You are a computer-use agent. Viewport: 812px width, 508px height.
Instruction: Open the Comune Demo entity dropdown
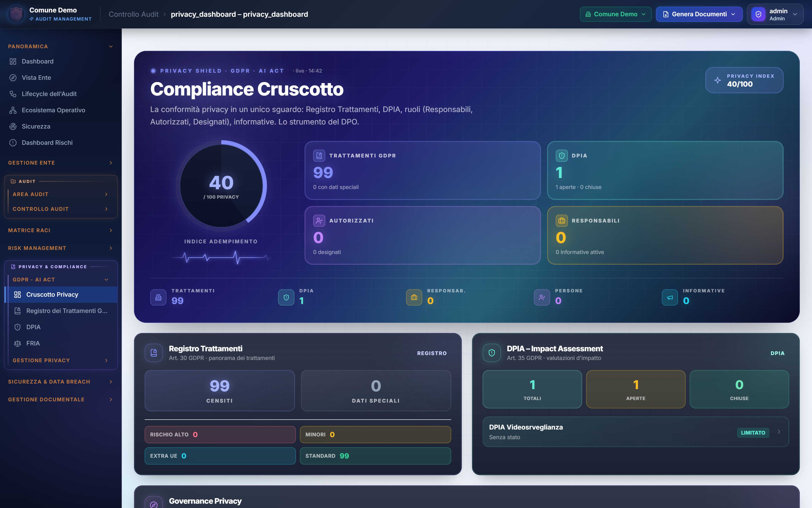(x=615, y=14)
